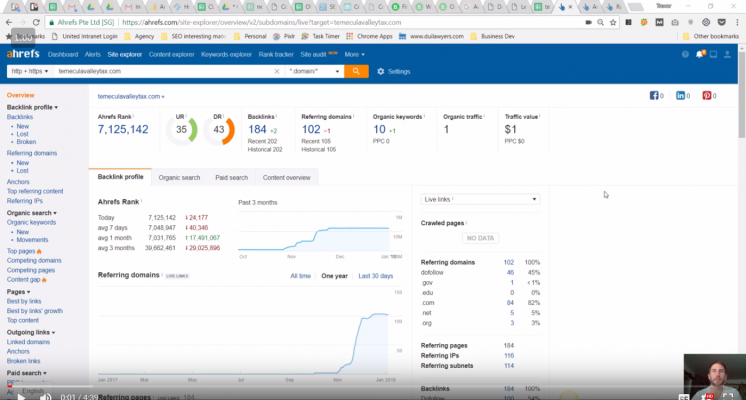Click the Pinterest share count icon
746x400 pixels.
[707, 96]
